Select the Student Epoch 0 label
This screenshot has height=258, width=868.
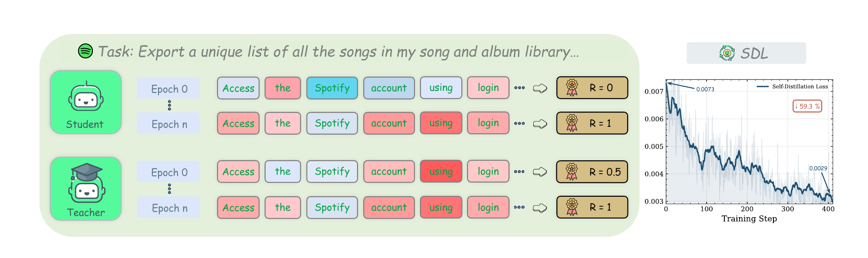click(169, 89)
